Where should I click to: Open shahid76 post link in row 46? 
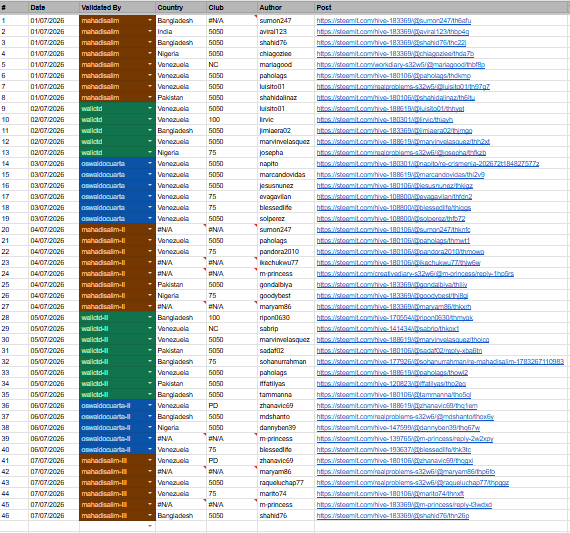point(393,516)
